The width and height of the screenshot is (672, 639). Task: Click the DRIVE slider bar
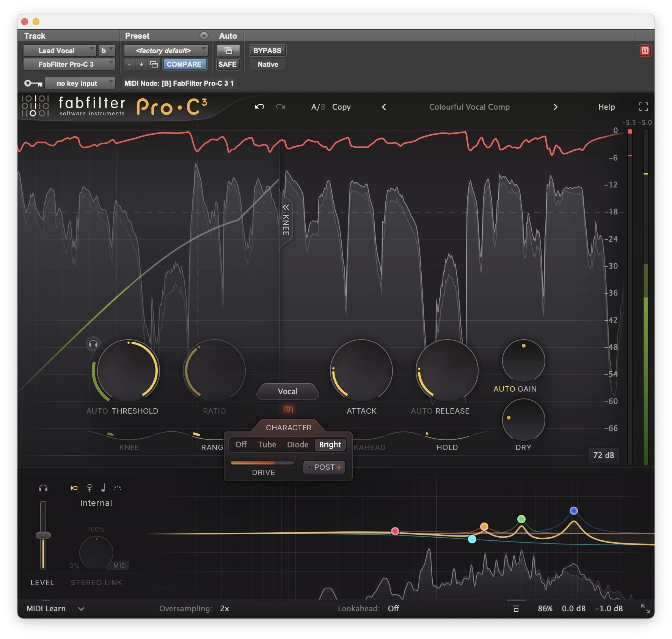(x=262, y=463)
